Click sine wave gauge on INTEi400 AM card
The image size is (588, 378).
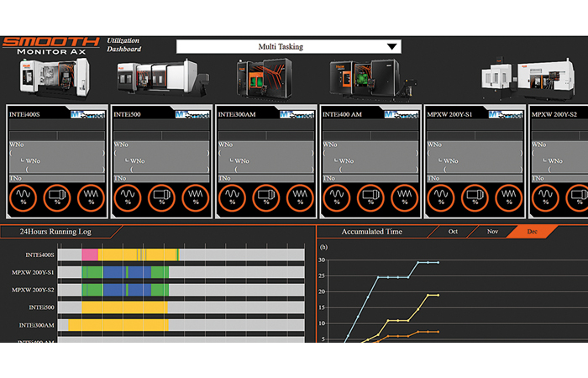point(337,197)
